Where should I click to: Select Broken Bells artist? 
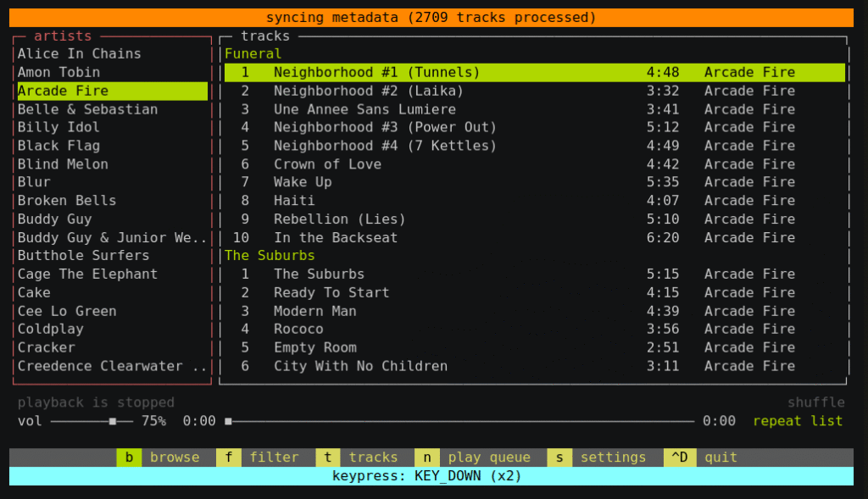coord(113,200)
